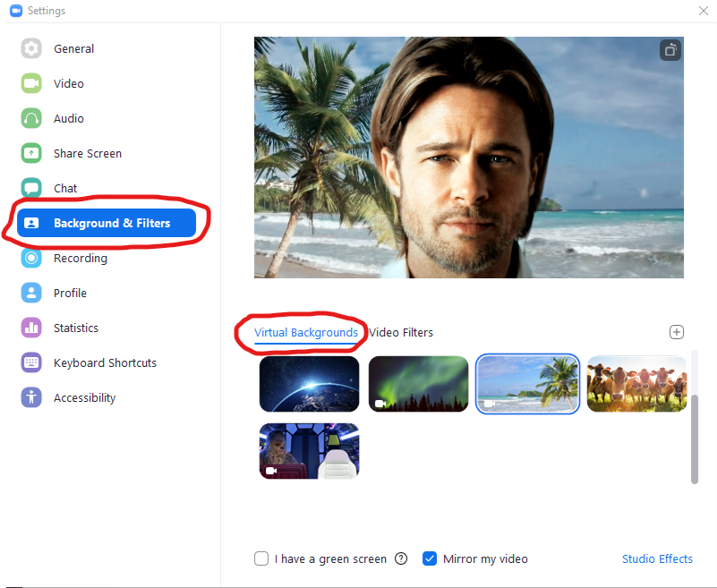Click the Chat bubble icon

[x=31, y=188]
